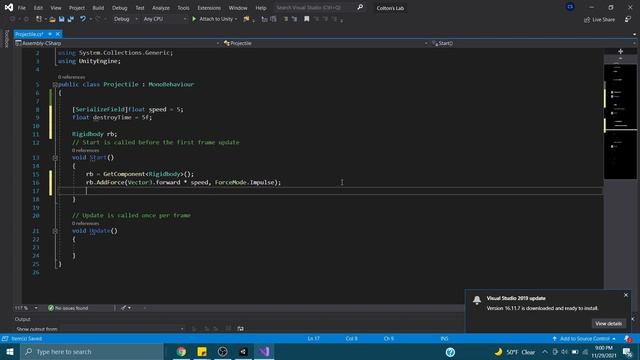Open the Project menu
640x360 pixels.
point(77,8)
